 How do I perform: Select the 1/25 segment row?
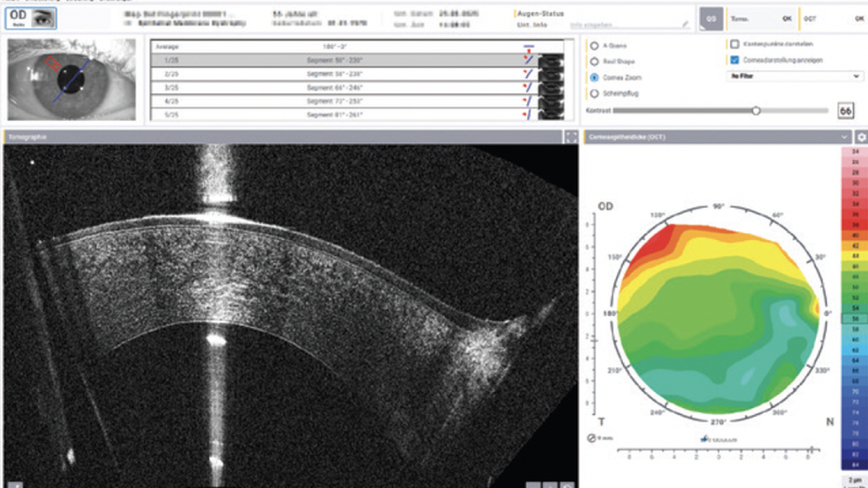[357, 59]
